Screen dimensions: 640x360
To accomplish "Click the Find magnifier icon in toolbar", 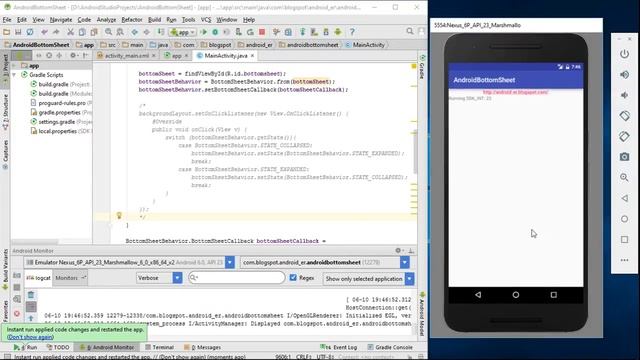I will click(x=108, y=32).
